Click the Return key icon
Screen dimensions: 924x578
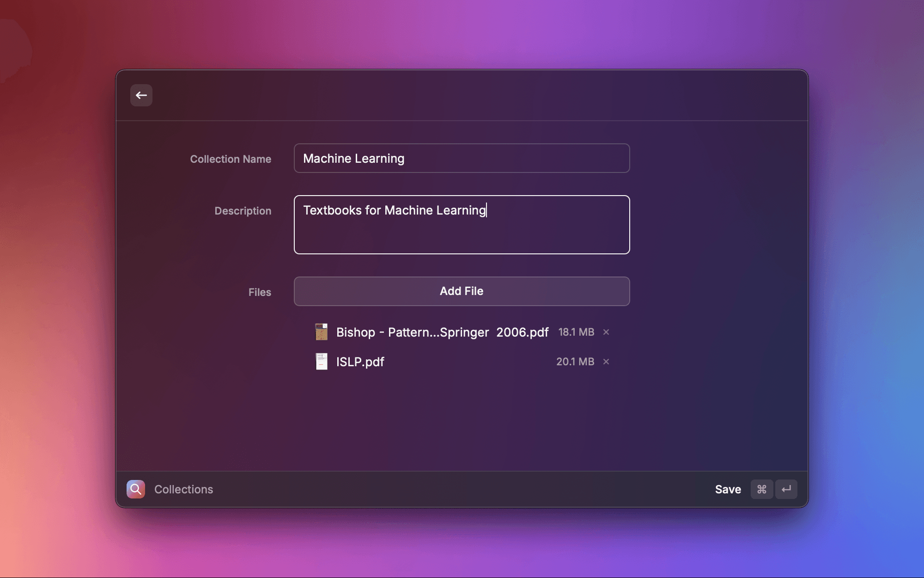(786, 489)
